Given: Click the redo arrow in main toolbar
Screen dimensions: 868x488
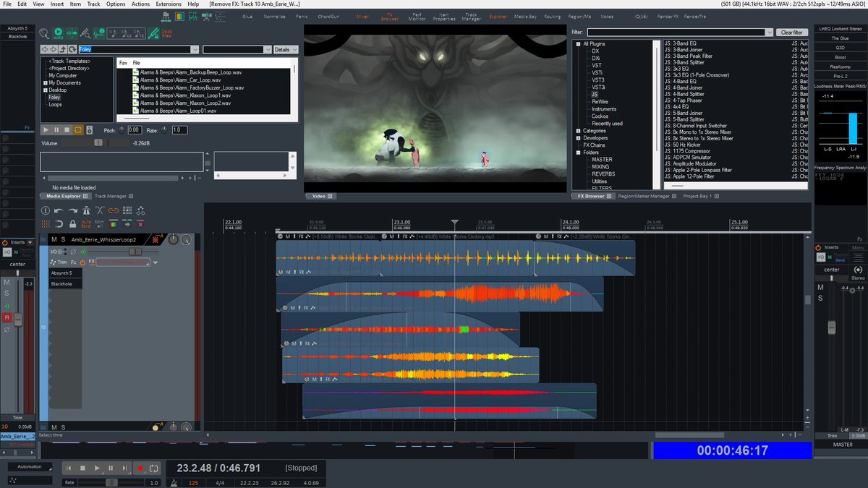Looking at the screenshot, I should (73, 210).
